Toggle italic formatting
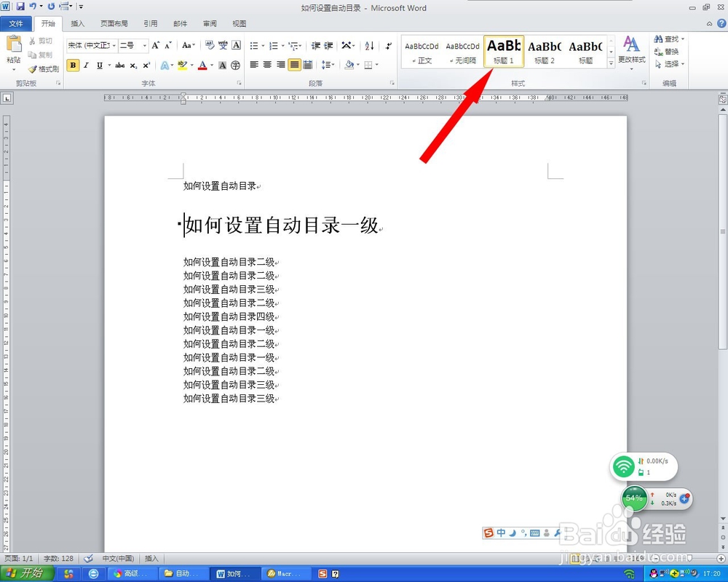The height and width of the screenshot is (582, 728). (x=87, y=65)
